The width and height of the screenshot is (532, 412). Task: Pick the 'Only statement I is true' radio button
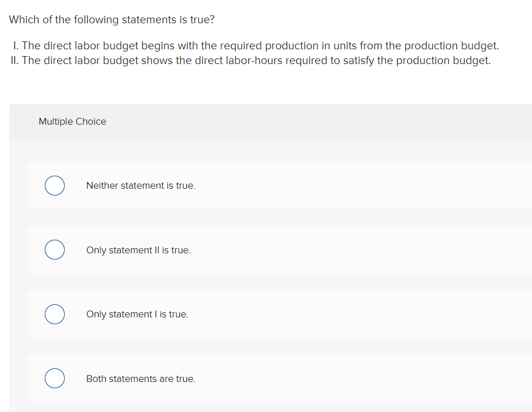[x=54, y=314]
